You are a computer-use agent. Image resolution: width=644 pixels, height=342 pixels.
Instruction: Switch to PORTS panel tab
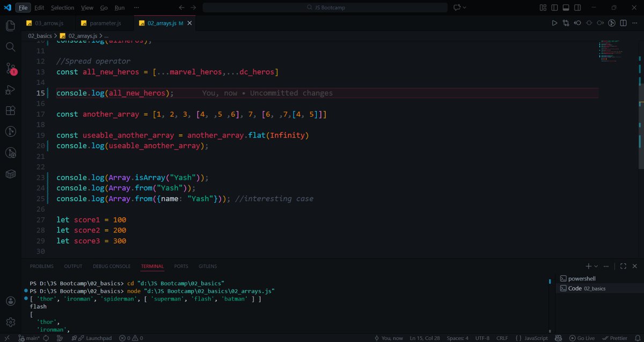[x=181, y=266]
